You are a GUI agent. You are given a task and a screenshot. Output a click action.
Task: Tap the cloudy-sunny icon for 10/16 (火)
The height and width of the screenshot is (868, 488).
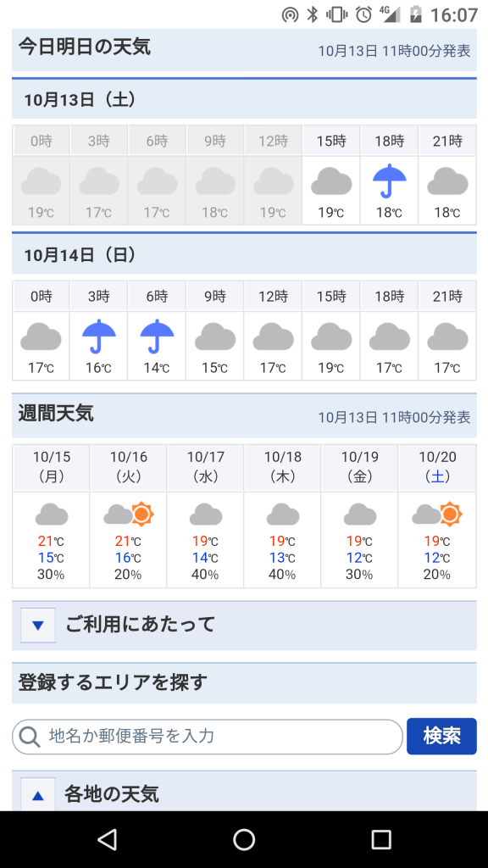(129, 515)
